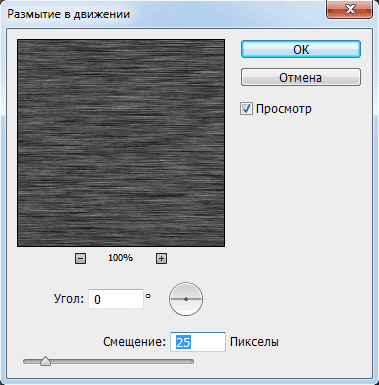Focus the Смещение distance input field
Screen dimensions: 379x385
click(198, 342)
